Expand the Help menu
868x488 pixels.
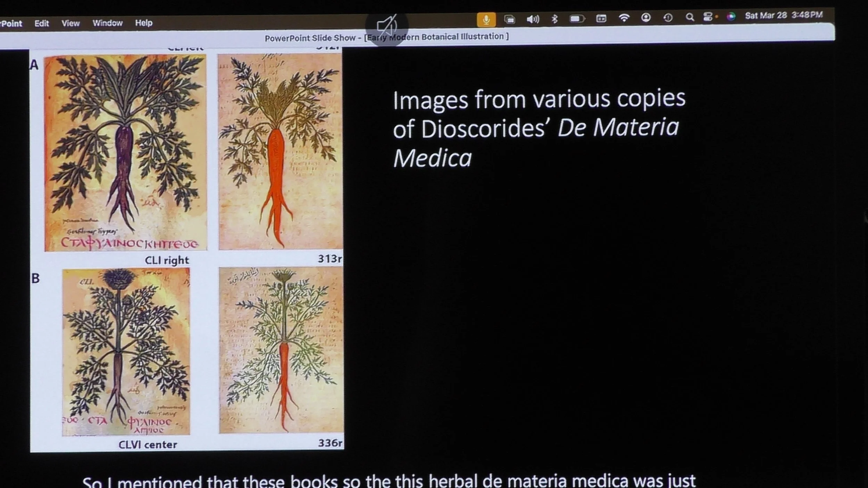pyautogui.click(x=143, y=23)
